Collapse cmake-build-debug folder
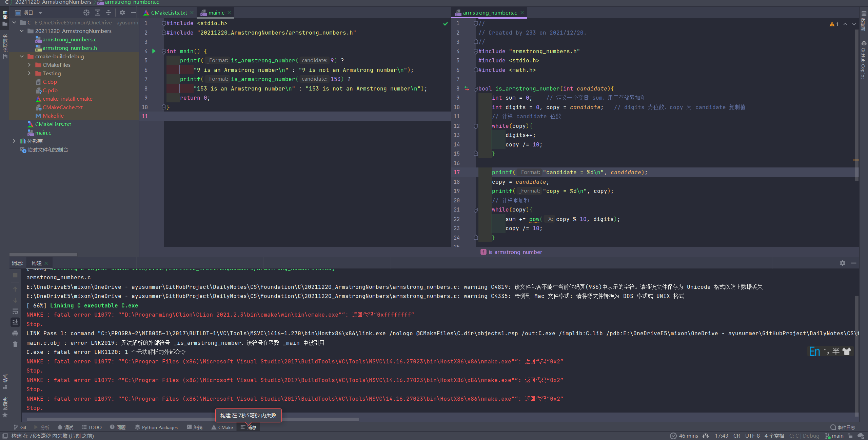 point(22,56)
